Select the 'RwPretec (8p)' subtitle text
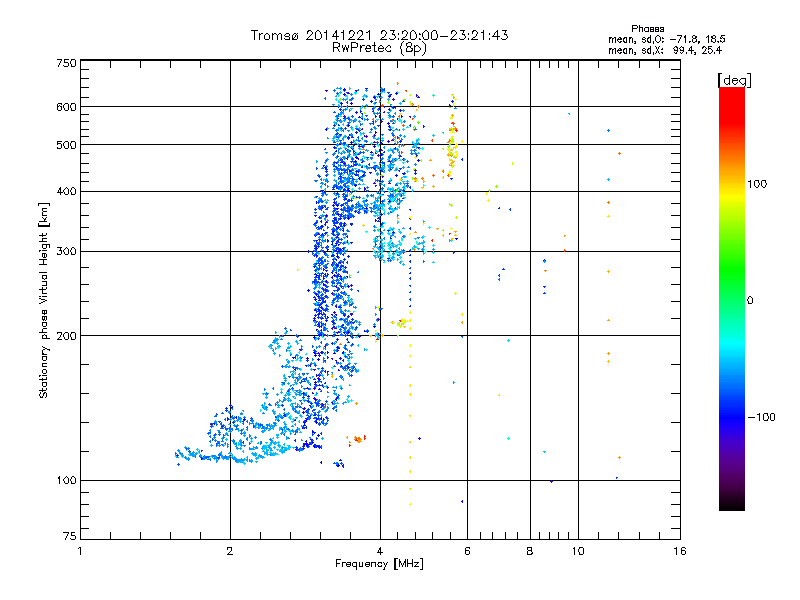 (x=379, y=48)
